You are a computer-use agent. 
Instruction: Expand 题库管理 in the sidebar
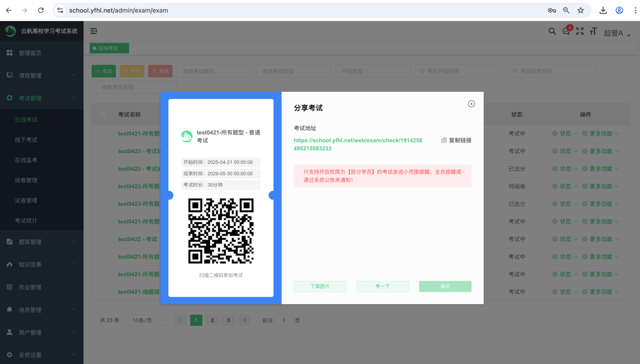point(42,242)
